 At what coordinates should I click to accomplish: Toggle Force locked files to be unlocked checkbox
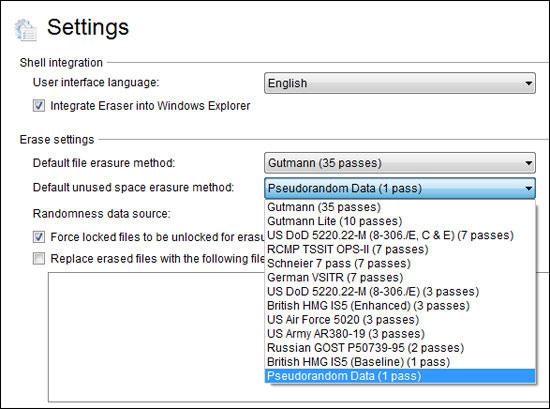click(x=39, y=237)
